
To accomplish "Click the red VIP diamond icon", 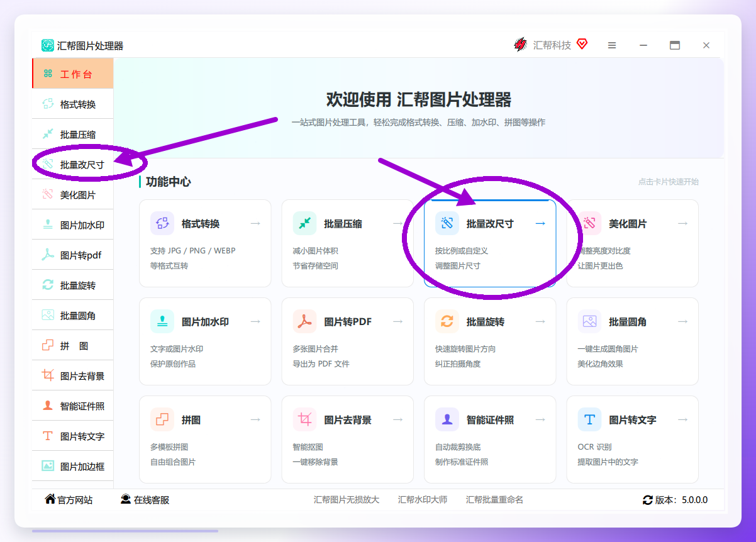I will (582, 44).
